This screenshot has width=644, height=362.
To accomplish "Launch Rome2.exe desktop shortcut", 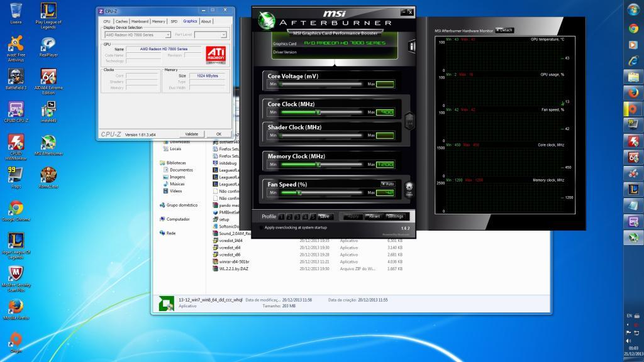I will coord(48,178).
